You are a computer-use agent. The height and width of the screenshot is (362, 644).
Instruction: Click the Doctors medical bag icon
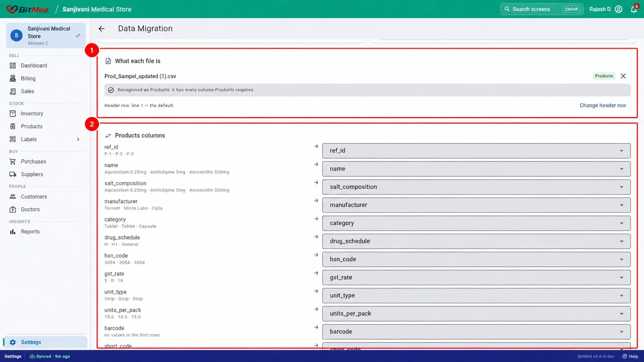click(13, 209)
